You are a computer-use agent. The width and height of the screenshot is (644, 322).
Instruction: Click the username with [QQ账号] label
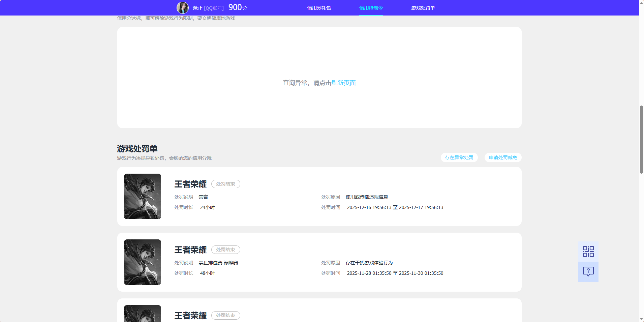click(208, 8)
